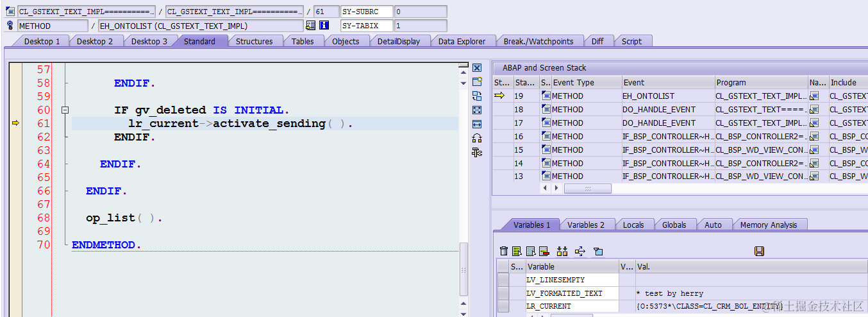Click the yellow arrow in stack row 19

[499, 96]
